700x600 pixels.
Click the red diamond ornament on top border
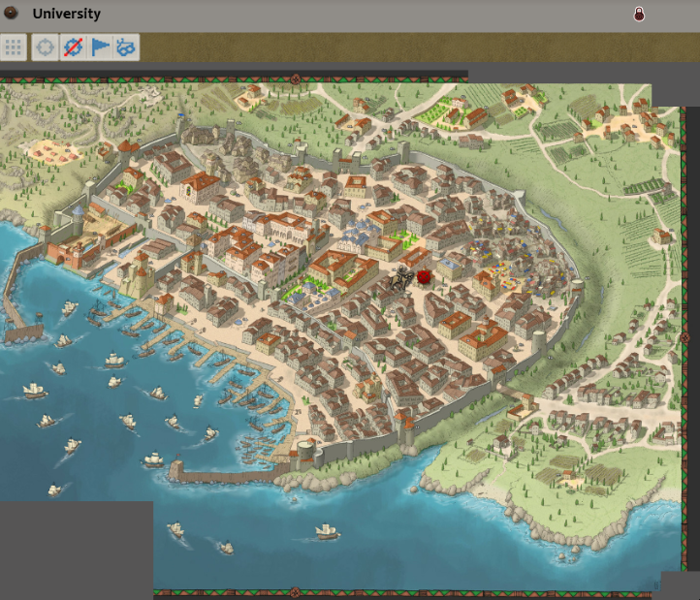(x=295, y=79)
